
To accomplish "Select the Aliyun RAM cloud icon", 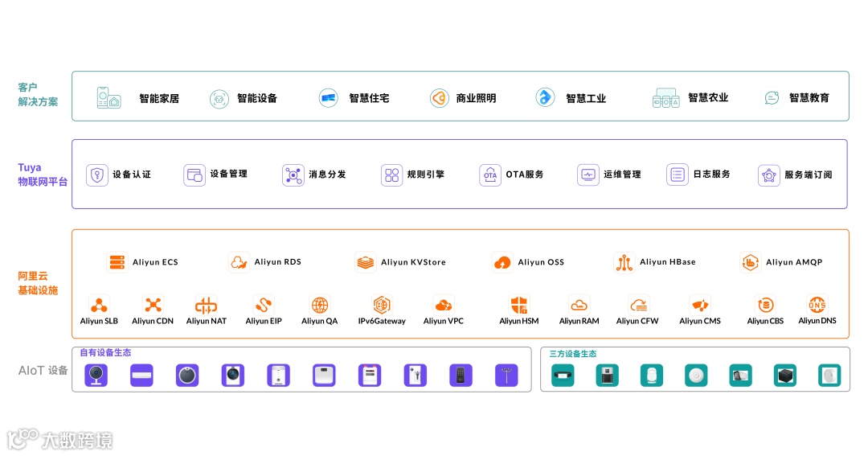I will point(579,305).
